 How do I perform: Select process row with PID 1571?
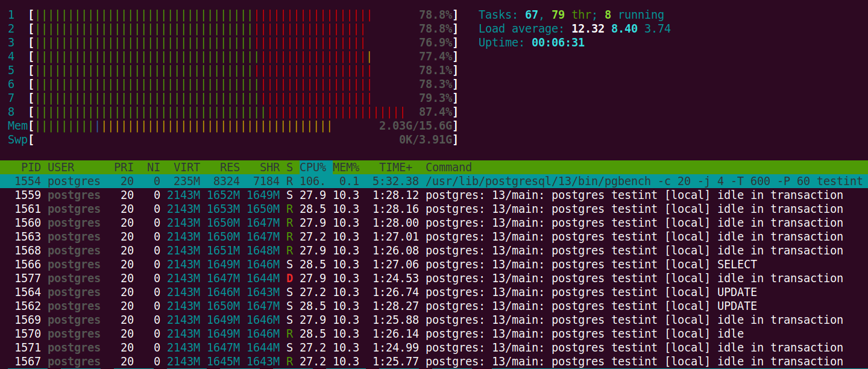coord(434,347)
